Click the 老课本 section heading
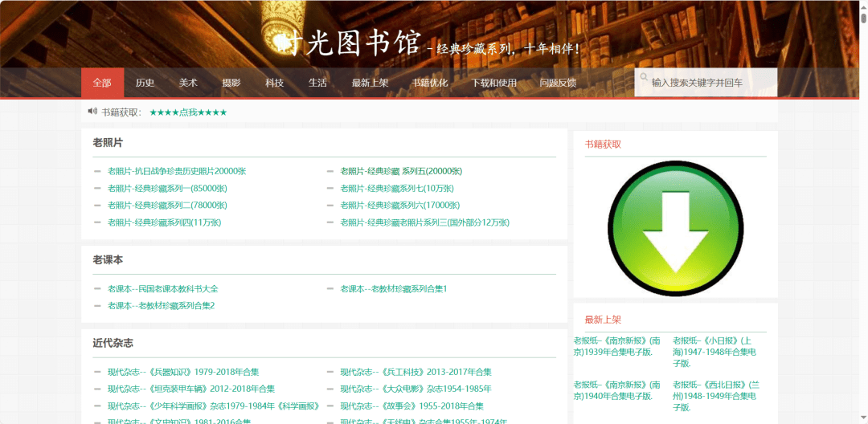Viewport: 868px width, 424px height. click(x=108, y=260)
